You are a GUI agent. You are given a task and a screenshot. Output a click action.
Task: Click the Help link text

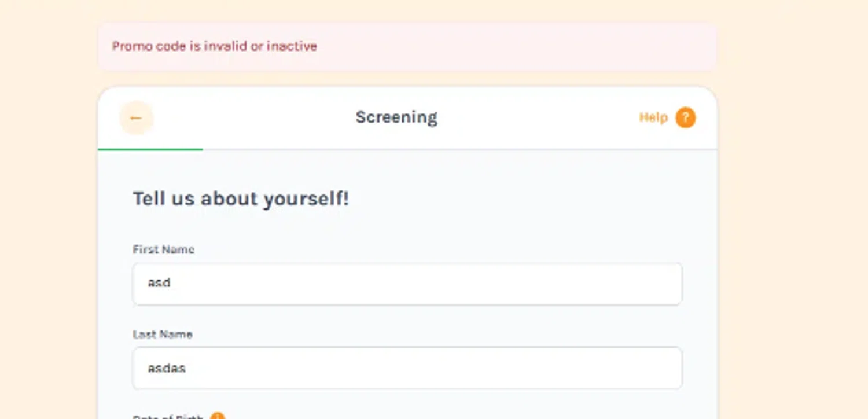653,117
